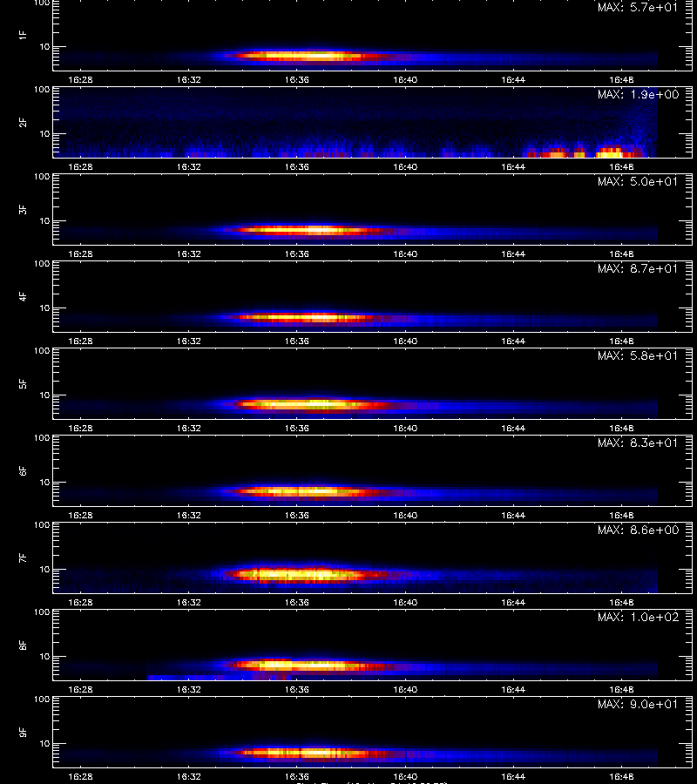The image size is (697, 784).
Task: Click the 100 y-axis label of panel 2F
Action: click(42, 90)
